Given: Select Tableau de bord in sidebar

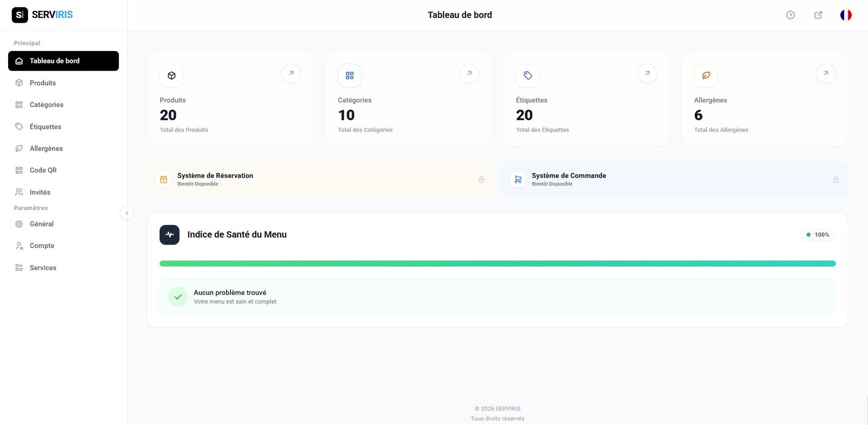Looking at the screenshot, I should (63, 61).
